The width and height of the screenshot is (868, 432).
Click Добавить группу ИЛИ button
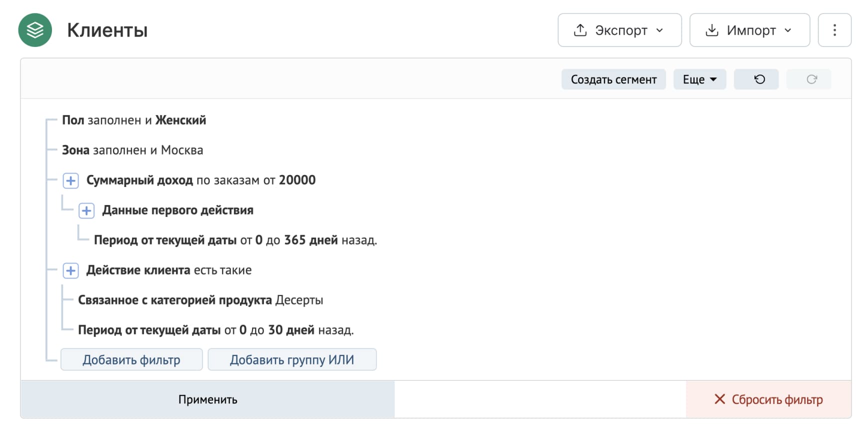point(292,359)
